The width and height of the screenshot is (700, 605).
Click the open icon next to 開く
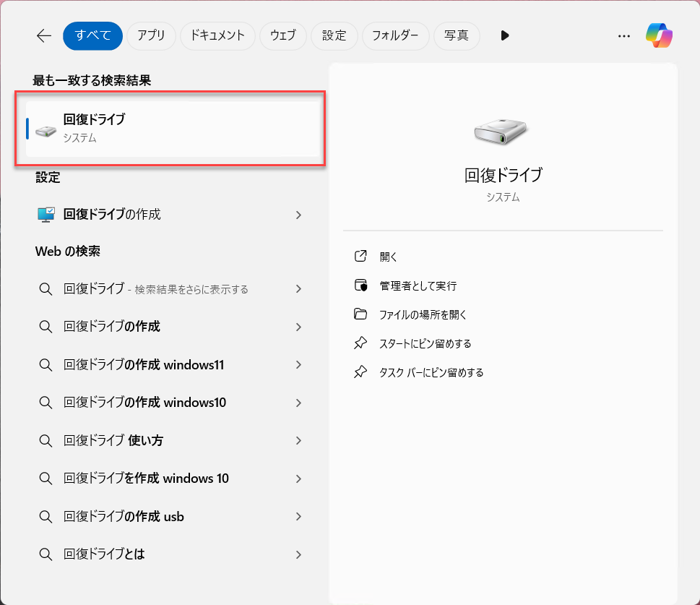[360, 256]
